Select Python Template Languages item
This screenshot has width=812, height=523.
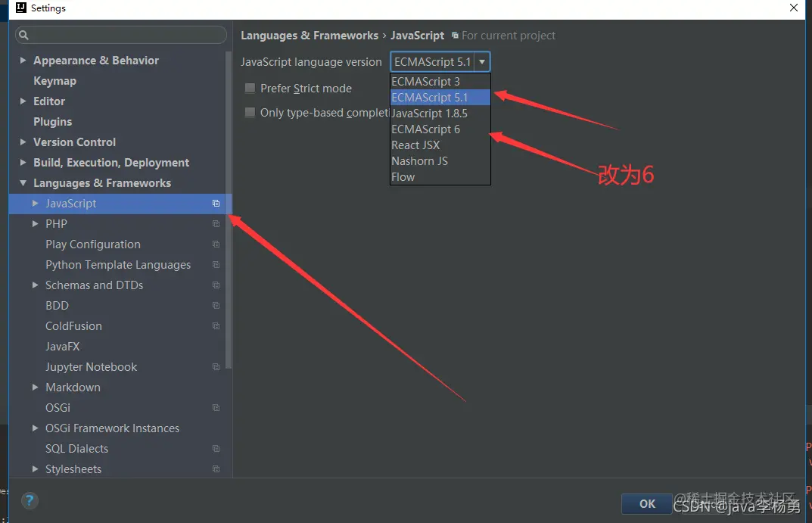118,265
